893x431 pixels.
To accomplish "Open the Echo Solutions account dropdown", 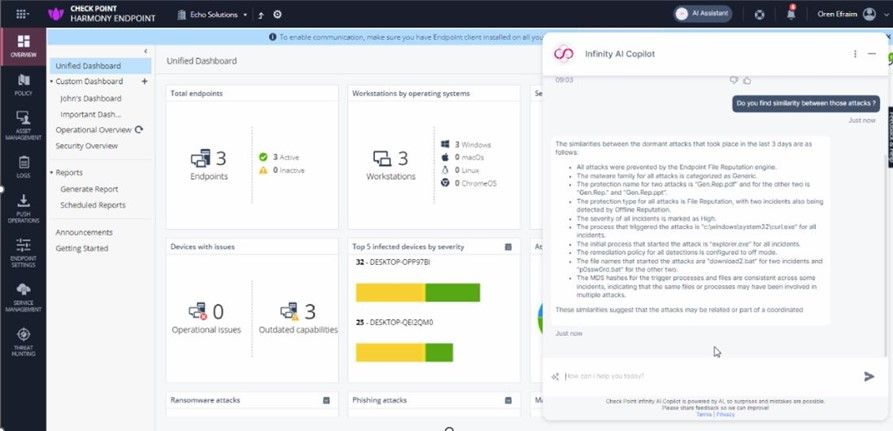I will tap(212, 15).
